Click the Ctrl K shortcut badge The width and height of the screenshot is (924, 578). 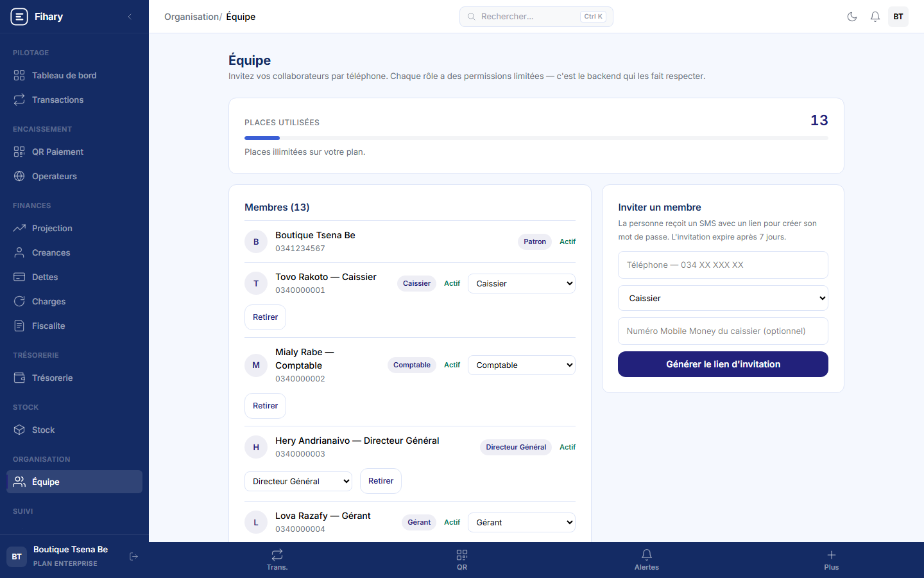593,17
